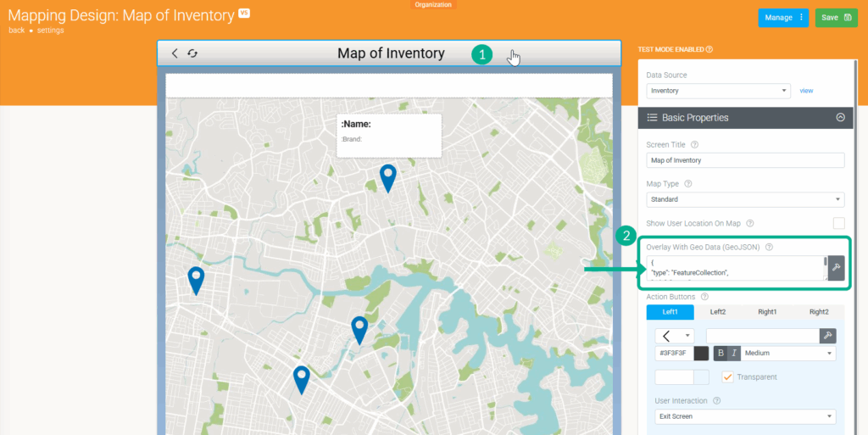The height and width of the screenshot is (435, 868).
Task: Click the help icon next to TEST MODE ENABLED
Action: pyautogui.click(x=709, y=49)
